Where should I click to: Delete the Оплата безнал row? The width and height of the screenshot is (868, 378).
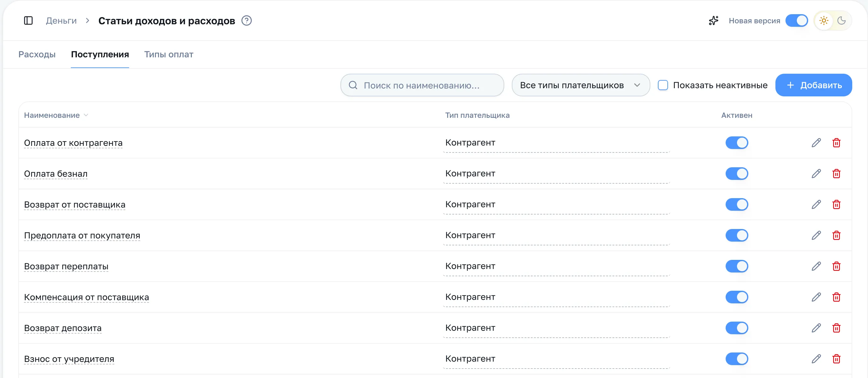click(x=836, y=174)
